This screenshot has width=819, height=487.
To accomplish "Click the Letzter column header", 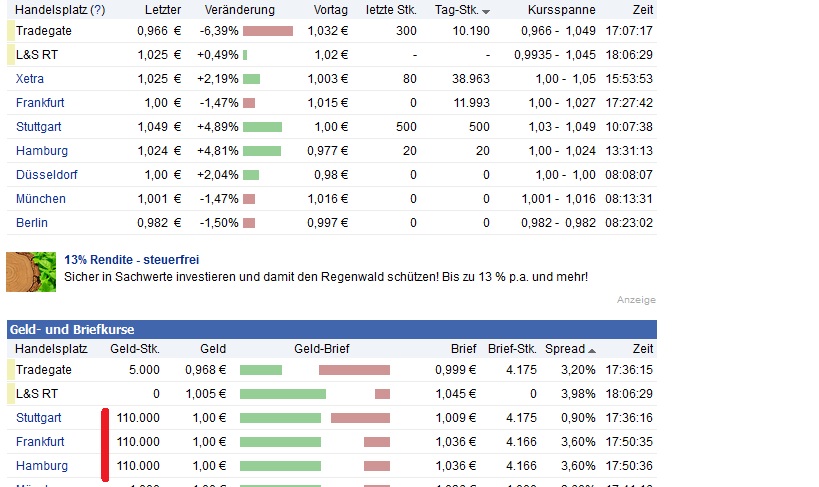I will (163, 10).
